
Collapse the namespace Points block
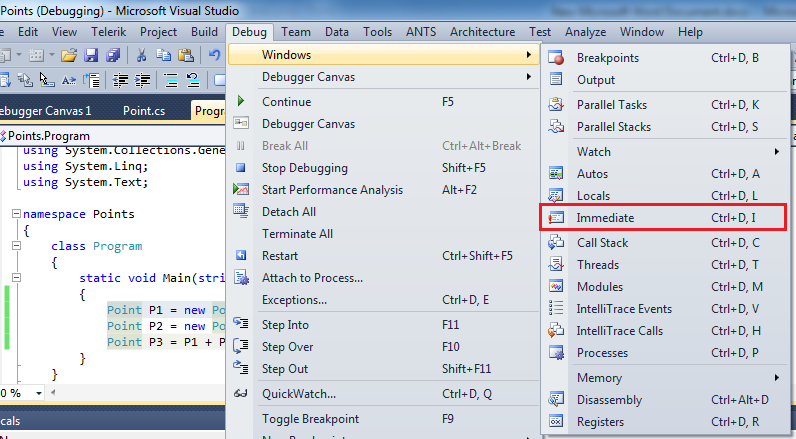click(16, 214)
